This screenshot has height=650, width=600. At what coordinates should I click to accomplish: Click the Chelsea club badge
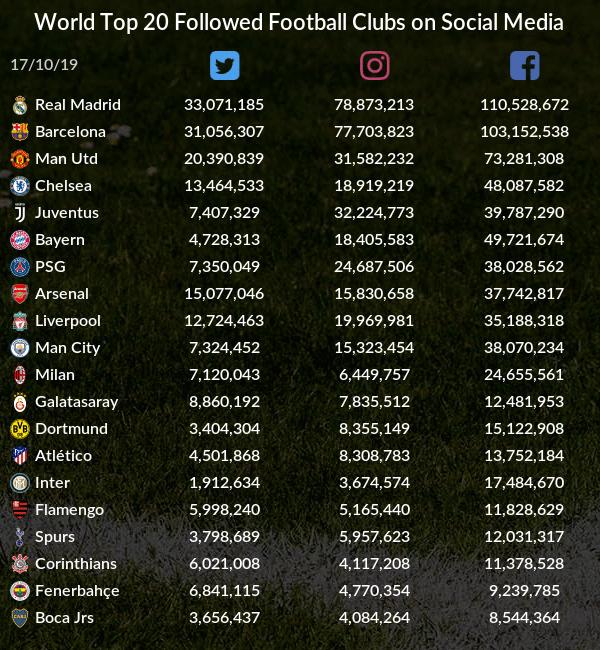(20, 185)
